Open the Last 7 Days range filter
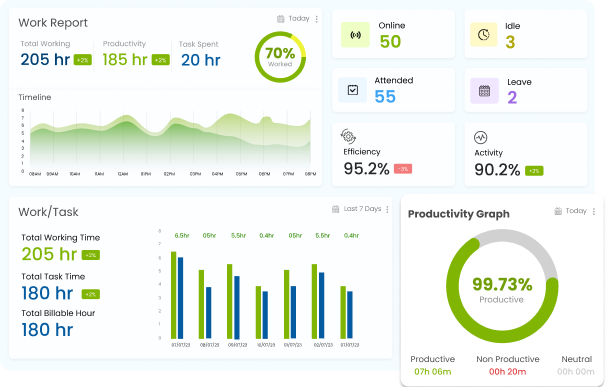Viewport: 610px width, 387px height. [x=362, y=209]
